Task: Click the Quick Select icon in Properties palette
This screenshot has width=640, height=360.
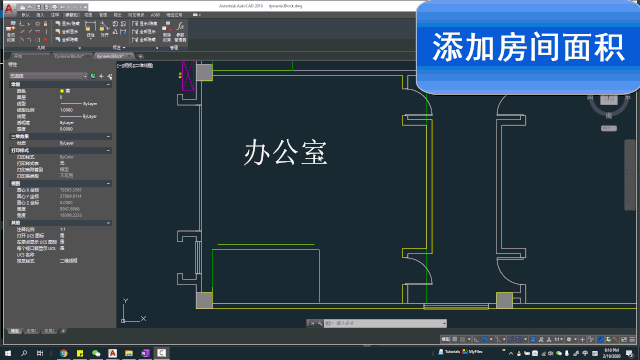Action: click(109, 76)
